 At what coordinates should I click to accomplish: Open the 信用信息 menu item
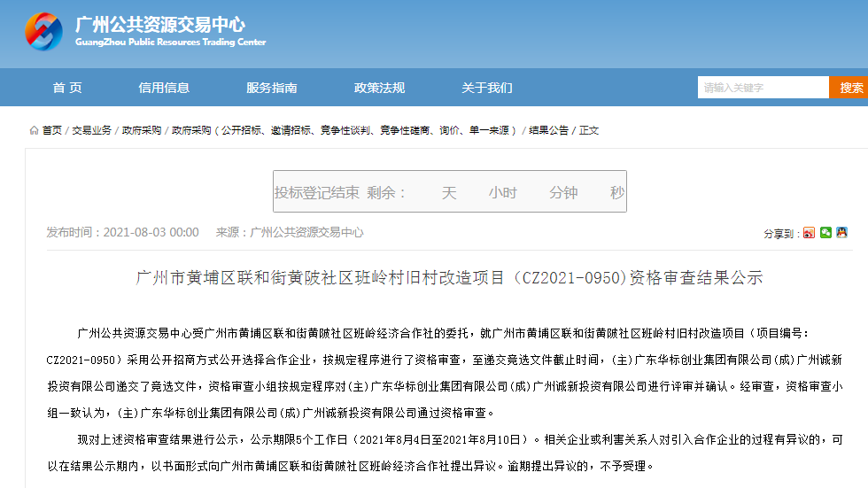(x=164, y=88)
